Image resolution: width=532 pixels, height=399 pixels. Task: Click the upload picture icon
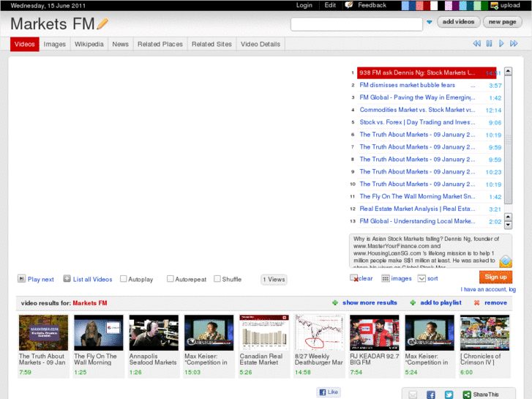495,5
